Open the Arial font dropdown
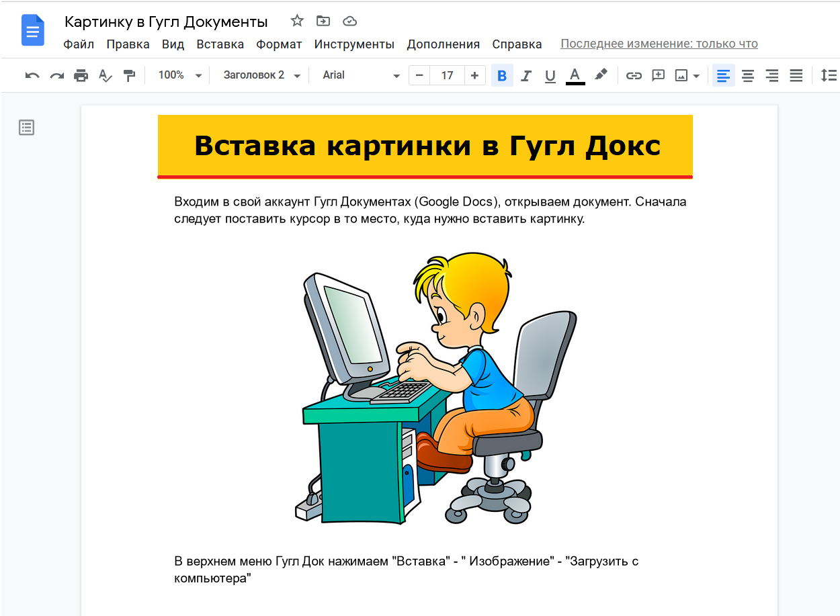The height and width of the screenshot is (616, 840). [x=361, y=75]
